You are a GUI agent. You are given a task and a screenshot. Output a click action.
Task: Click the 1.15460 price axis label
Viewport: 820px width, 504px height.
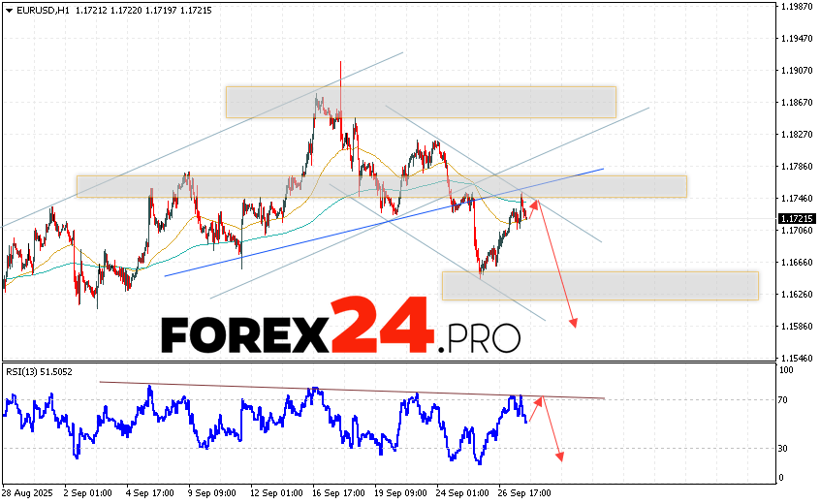point(796,357)
